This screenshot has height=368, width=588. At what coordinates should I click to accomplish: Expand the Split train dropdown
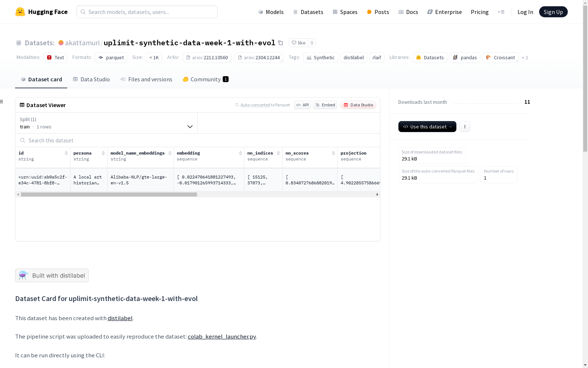click(107, 123)
